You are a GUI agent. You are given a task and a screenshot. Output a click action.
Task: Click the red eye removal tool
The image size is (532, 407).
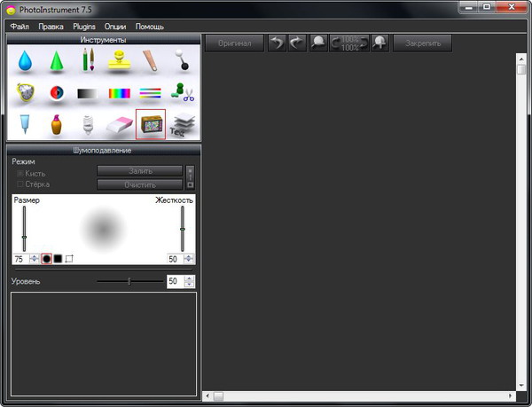tap(56, 93)
